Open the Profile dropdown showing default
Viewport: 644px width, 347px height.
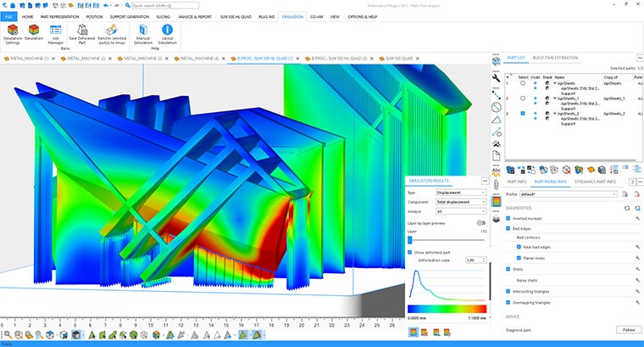tap(569, 194)
